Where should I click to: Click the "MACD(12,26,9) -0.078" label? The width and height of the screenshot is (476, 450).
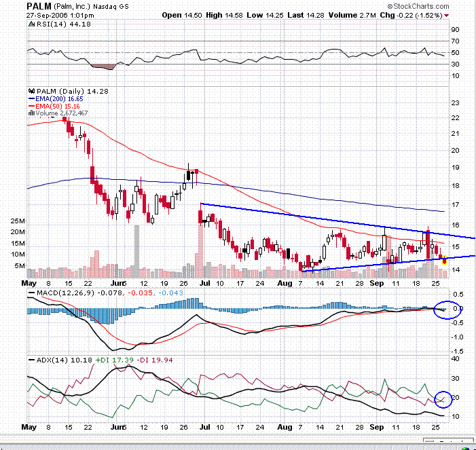[79, 293]
